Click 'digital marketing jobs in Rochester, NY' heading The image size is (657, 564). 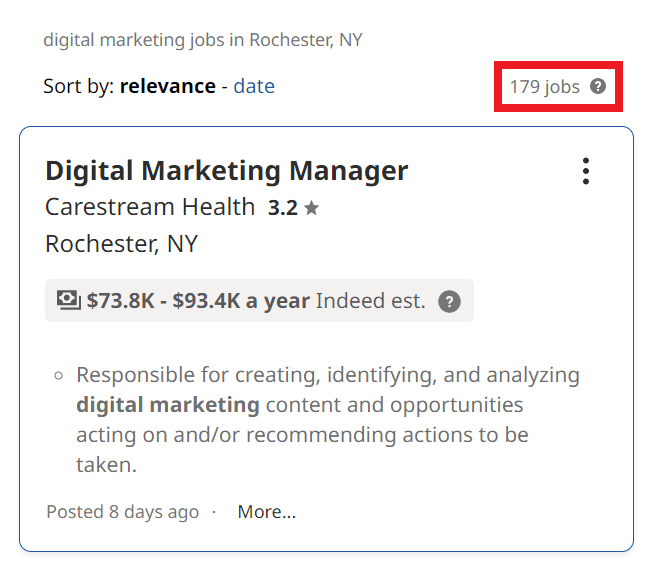point(203,40)
